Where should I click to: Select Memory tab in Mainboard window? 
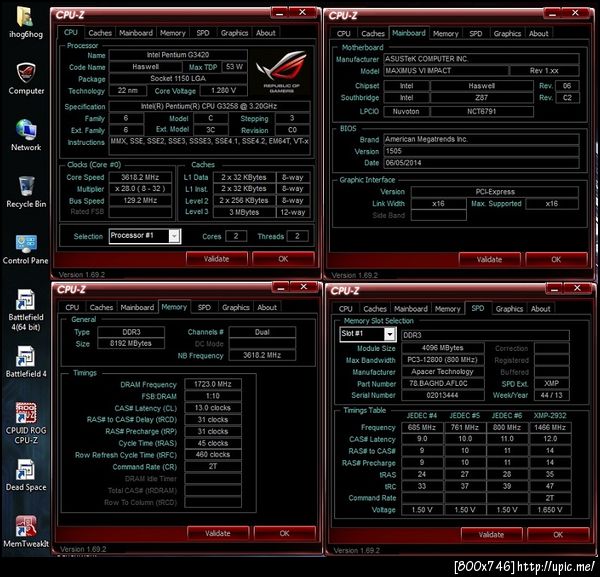tap(446, 34)
